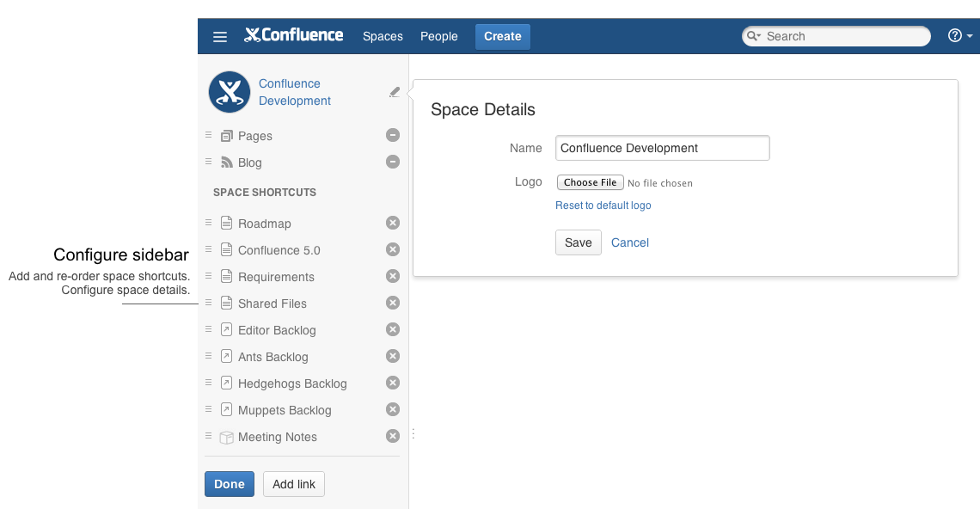980x509 pixels.
Task: Select the Hedgehogs Backlog shortcut label
Action: click(x=292, y=384)
